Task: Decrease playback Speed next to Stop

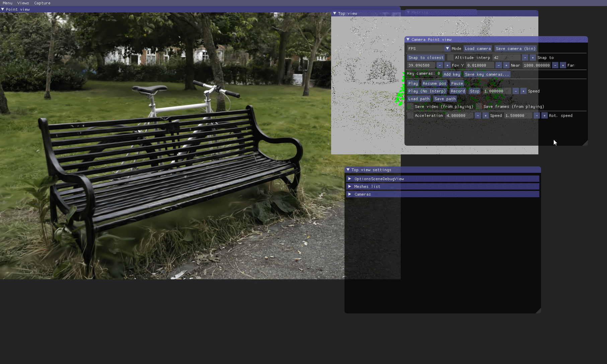Action: tap(516, 91)
